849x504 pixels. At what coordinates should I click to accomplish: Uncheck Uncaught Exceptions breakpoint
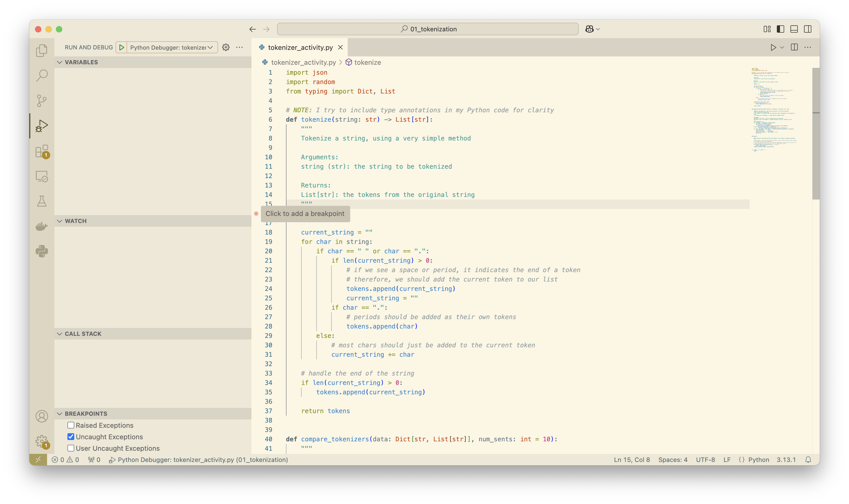point(71,437)
